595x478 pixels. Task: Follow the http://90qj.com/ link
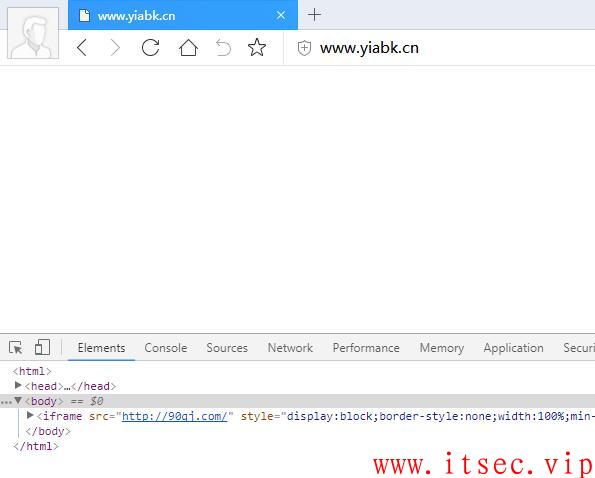coord(175,416)
